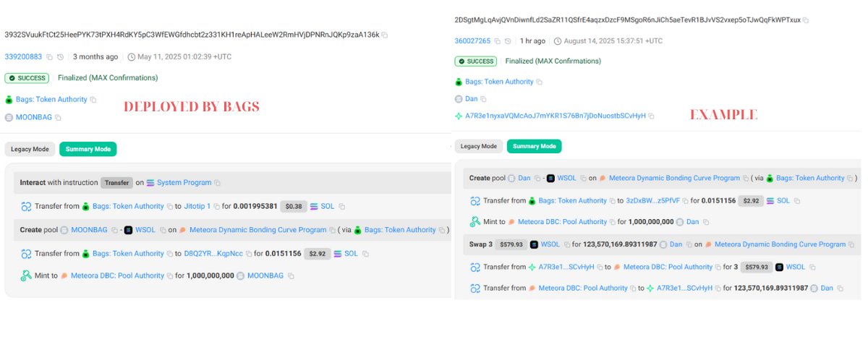Copy the D8Q2YR...KqpNcc address
The width and height of the screenshot is (868, 347).
click(250, 254)
